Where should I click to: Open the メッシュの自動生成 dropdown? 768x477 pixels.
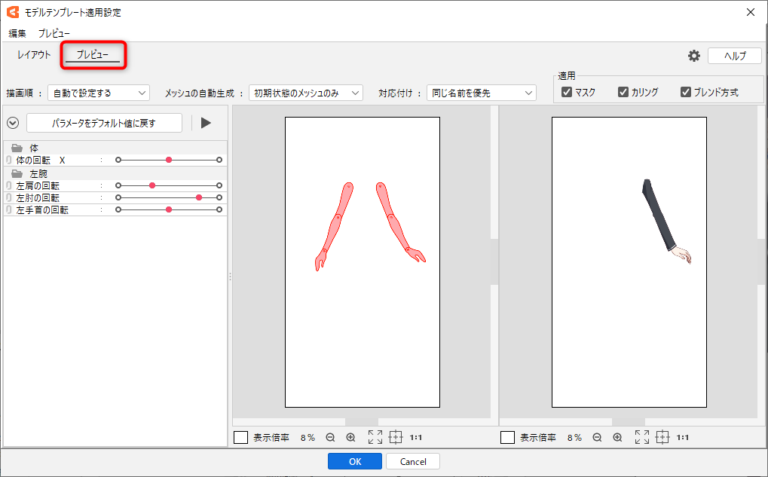pos(306,93)
